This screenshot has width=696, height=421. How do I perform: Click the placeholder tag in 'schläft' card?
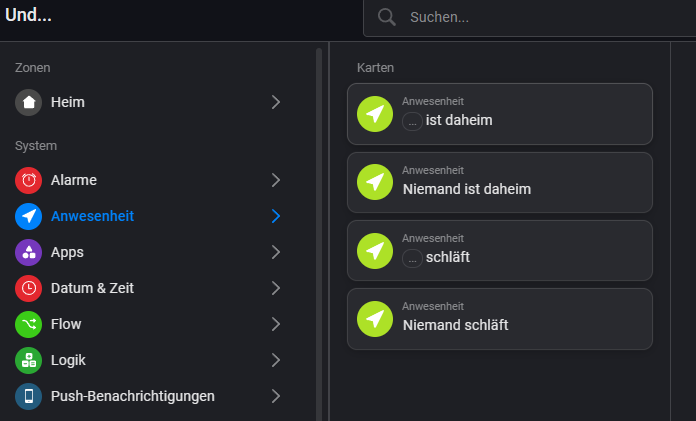click(x=412, y=257)
